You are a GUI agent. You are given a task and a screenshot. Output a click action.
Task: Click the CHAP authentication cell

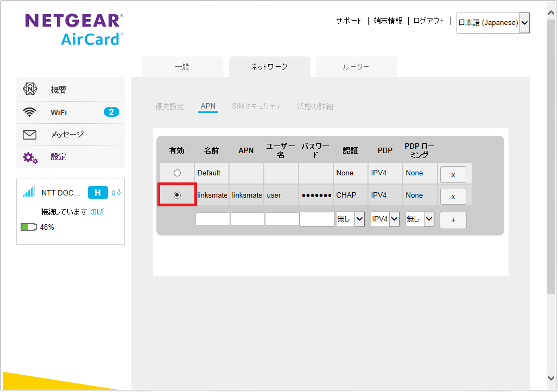pos(350,195)
